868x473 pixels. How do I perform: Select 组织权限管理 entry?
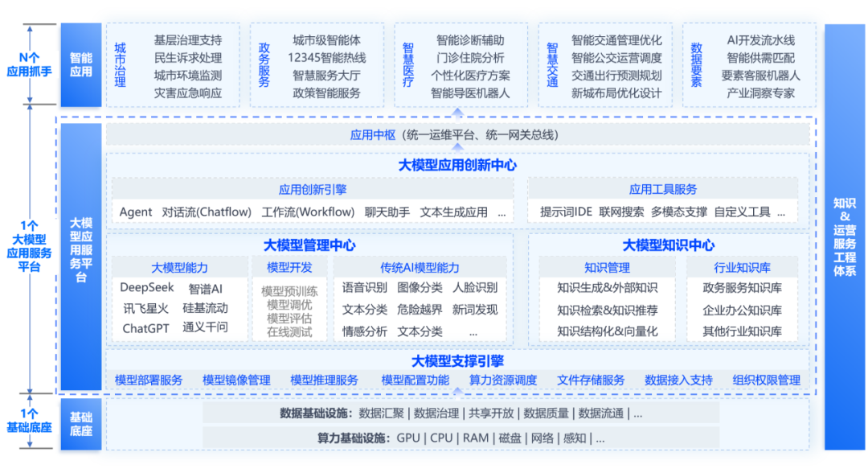pyautogui.click(x=766, y=380)
